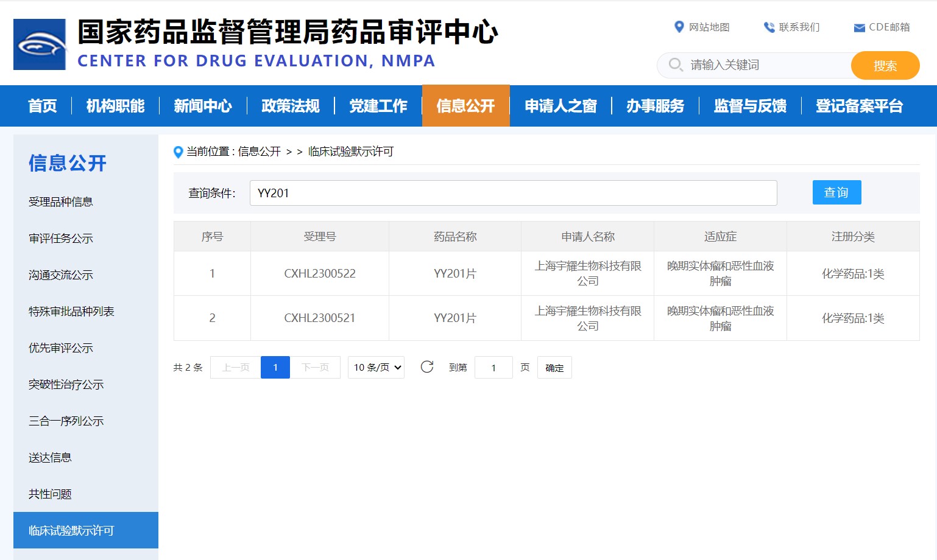
Task: Click the current page 1 button
Action: 275,368
